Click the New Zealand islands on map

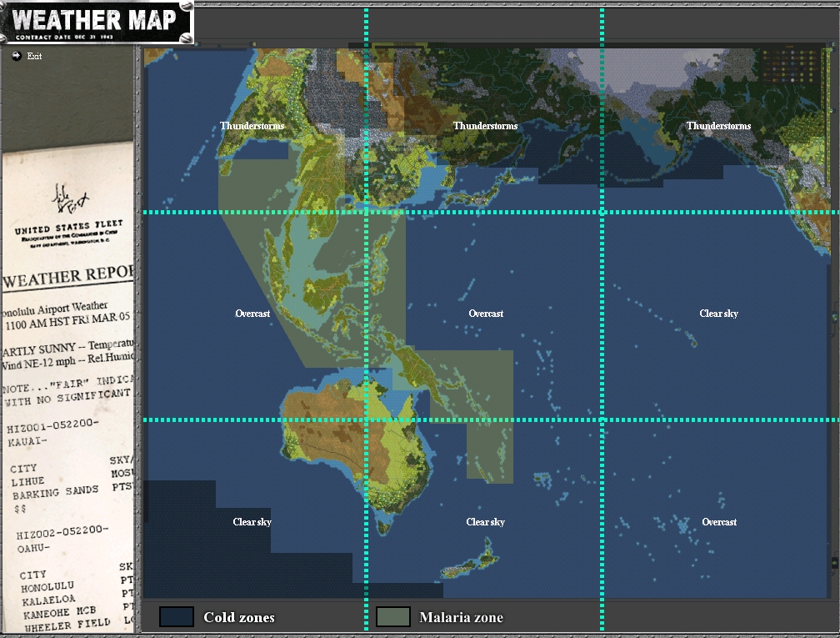pos(470,559)
